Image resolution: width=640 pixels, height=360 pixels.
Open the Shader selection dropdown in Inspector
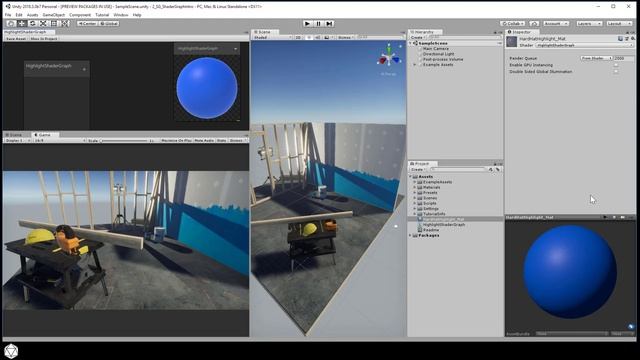[x=584, y=45]
